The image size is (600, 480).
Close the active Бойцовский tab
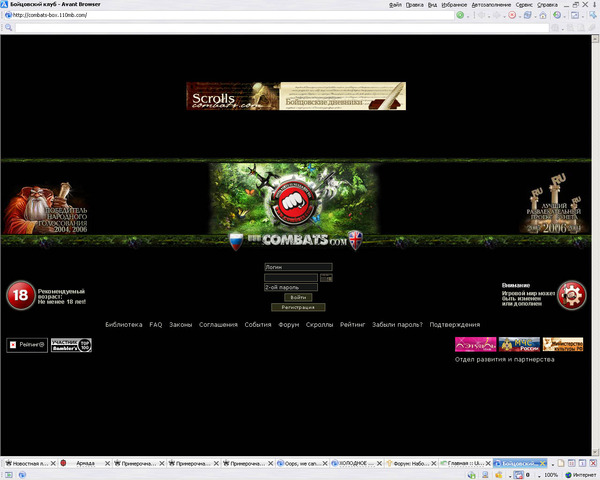click(542, 464)
